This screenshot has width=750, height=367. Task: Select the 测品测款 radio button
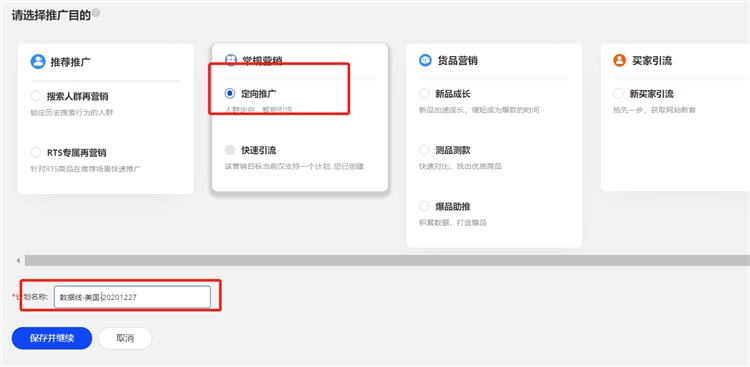tap(424, 150)
